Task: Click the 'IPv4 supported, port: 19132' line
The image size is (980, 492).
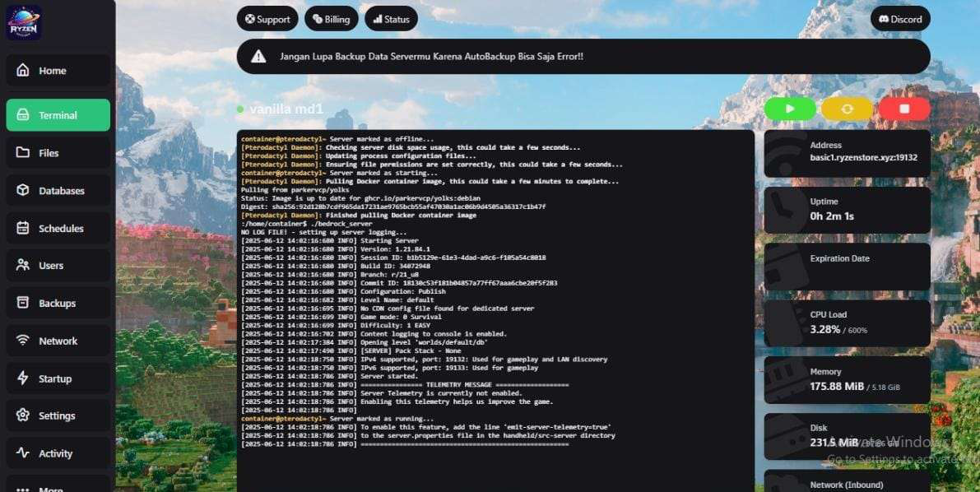Action: click(x=425, y=360)
